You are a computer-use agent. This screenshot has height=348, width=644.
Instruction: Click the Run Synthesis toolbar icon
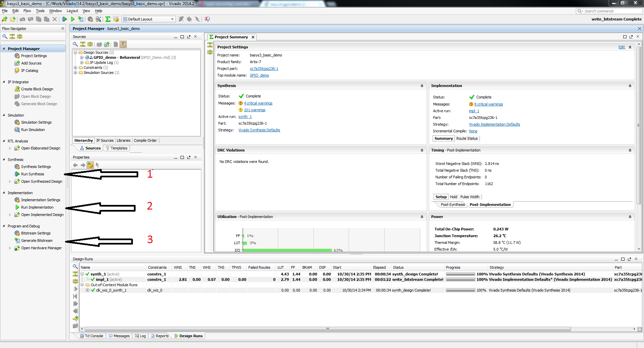(x=64, y=19)
